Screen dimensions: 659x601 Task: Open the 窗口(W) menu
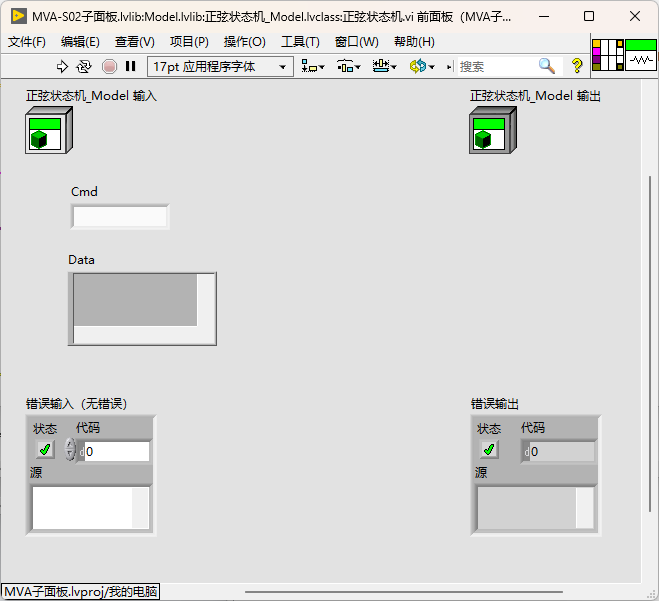[x=357, y=42]
